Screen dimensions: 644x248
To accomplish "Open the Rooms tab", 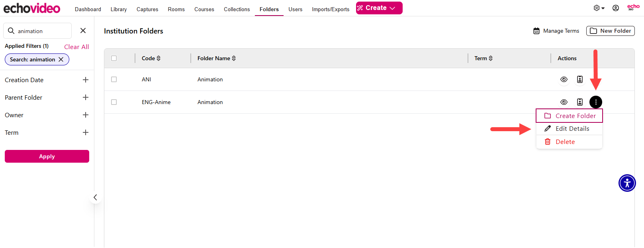I will [x=176, y=9].
